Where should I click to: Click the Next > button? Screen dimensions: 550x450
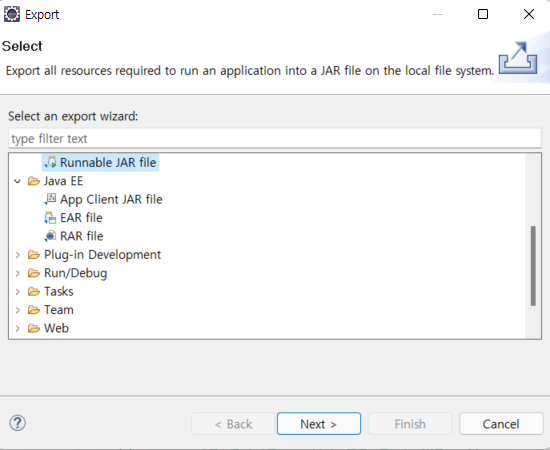point(319,424)
